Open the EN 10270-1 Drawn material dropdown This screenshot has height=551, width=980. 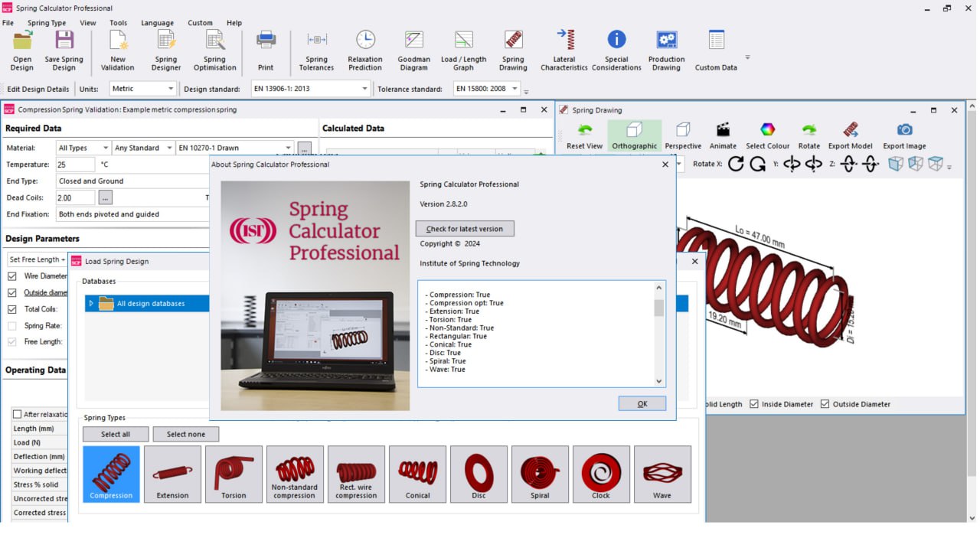click(x=234, y=148)
